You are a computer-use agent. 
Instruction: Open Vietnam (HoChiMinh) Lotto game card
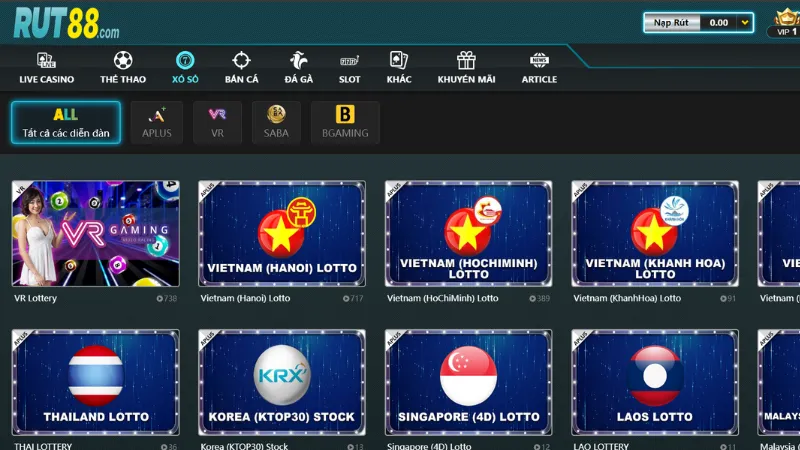[x=468, y=233]
